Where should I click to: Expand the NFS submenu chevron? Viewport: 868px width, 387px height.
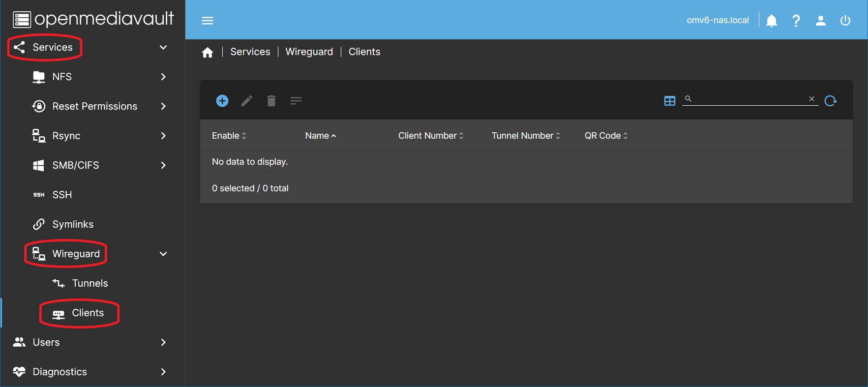click(163, 77)
